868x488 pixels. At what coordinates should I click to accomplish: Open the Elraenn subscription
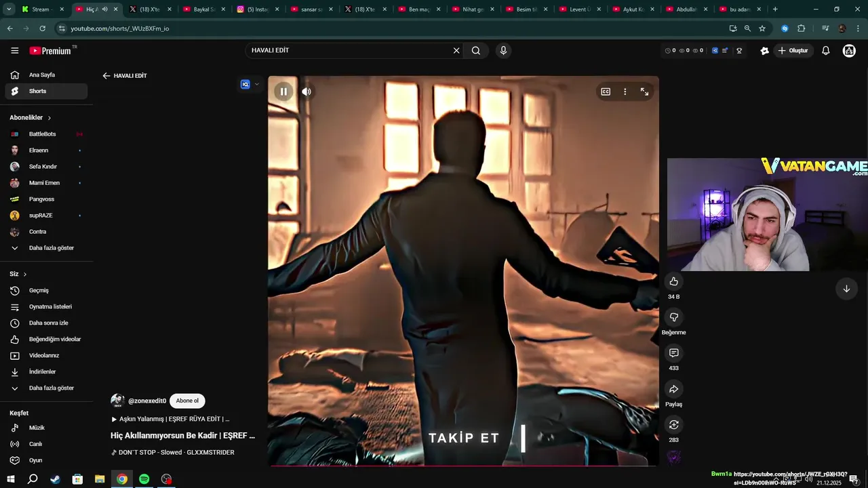click(46, 150)
